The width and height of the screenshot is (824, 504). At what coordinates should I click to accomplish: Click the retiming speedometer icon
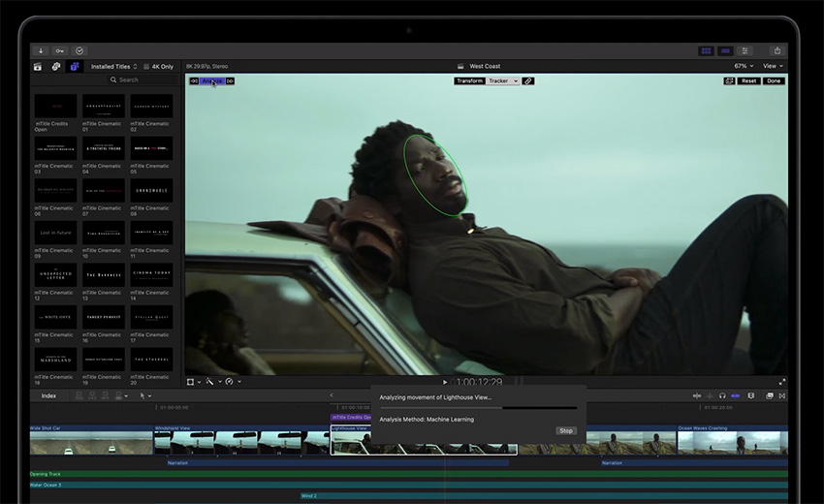[x=229, y=382]
